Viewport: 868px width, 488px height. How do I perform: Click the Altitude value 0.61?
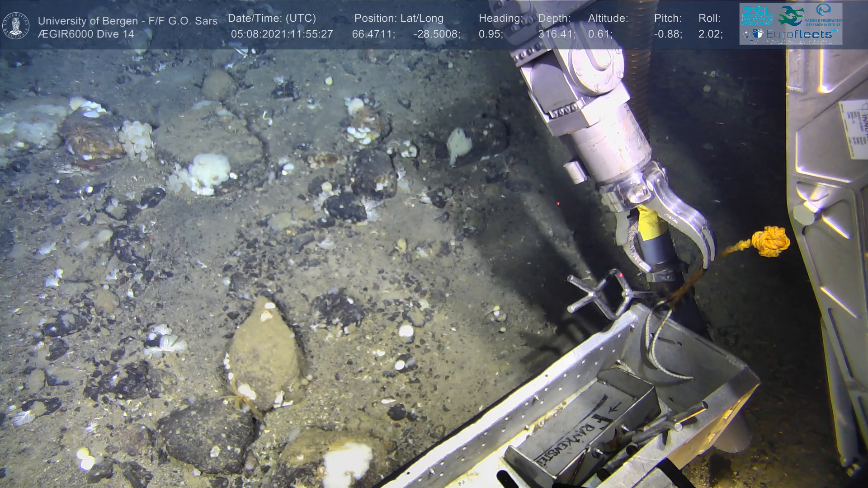(x=600, y=34)
